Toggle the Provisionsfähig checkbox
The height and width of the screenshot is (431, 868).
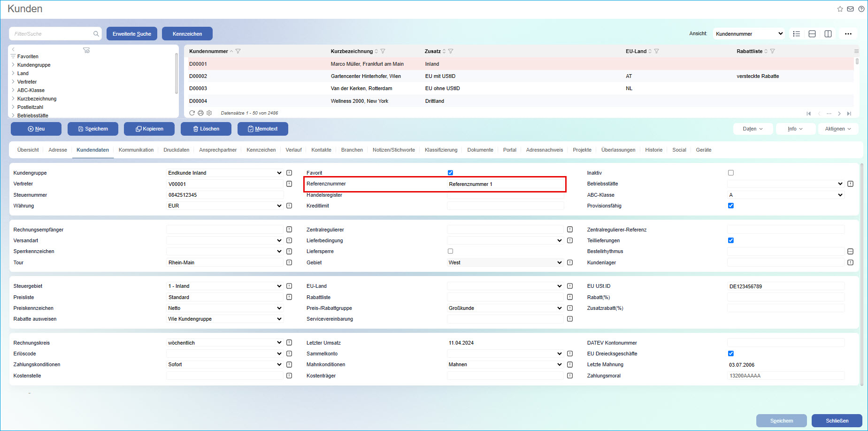[731, 206]
